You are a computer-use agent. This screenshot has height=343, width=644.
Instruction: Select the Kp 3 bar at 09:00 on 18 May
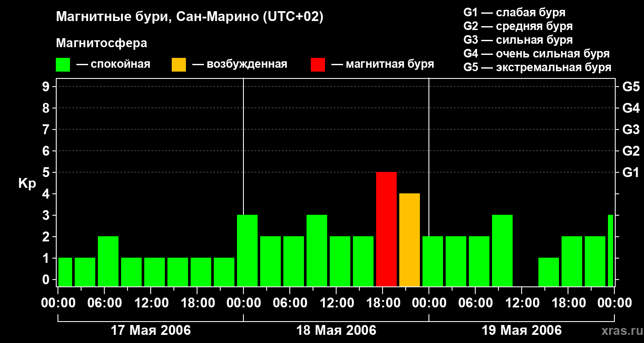317,251
